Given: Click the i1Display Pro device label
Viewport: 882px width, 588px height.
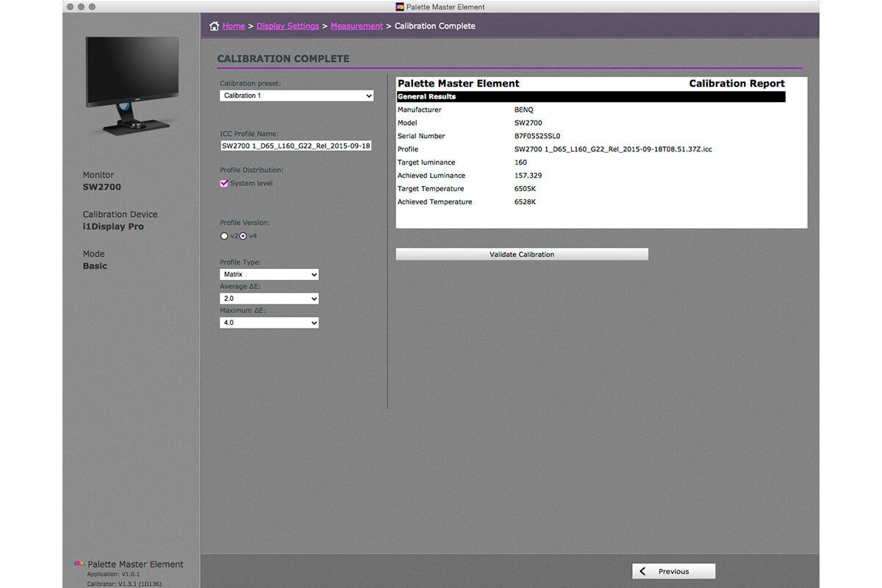Looking at the screenshot, I should pyautogui.click(x=113, y=226).
